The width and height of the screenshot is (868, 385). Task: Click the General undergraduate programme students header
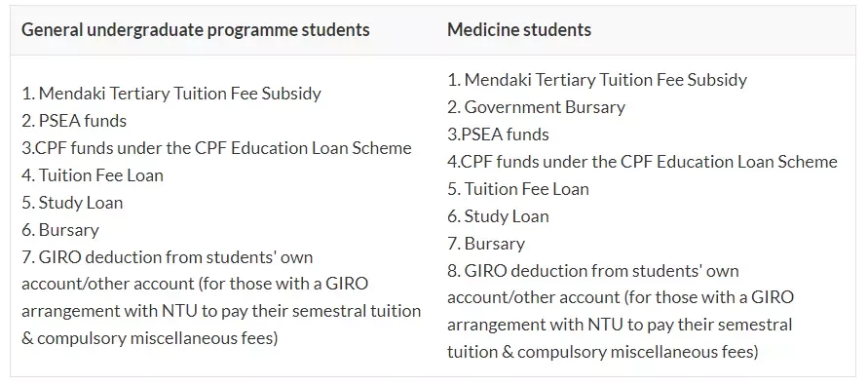pyautogui.click(x=196, y=29)
